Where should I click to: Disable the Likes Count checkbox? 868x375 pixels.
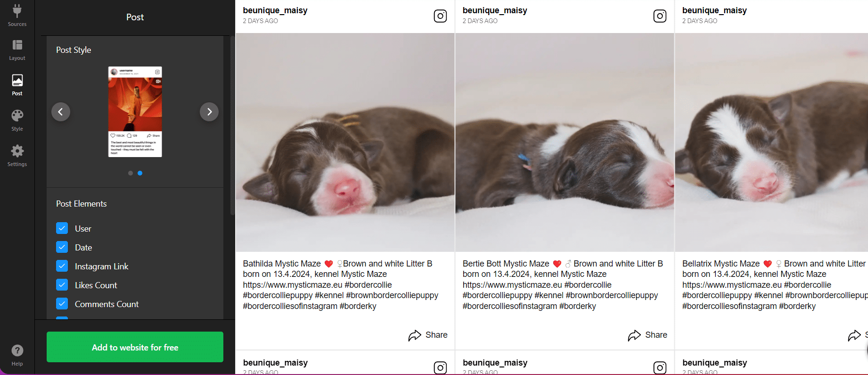62,285
